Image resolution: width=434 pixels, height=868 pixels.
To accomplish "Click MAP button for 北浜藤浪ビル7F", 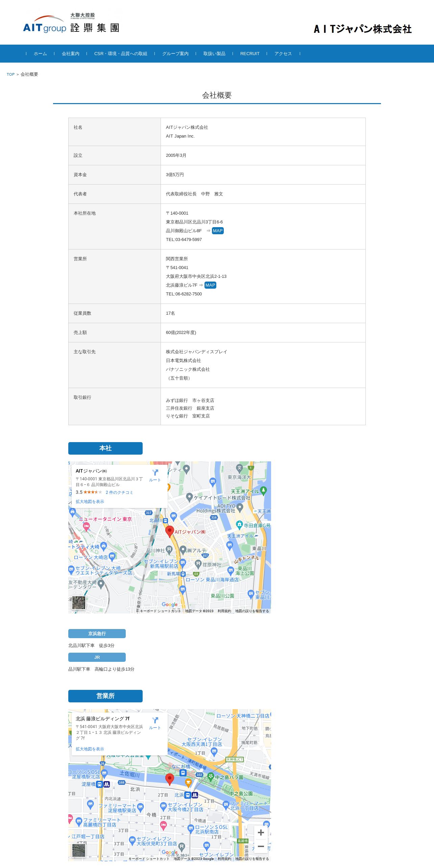I will [x=210, y=285].
